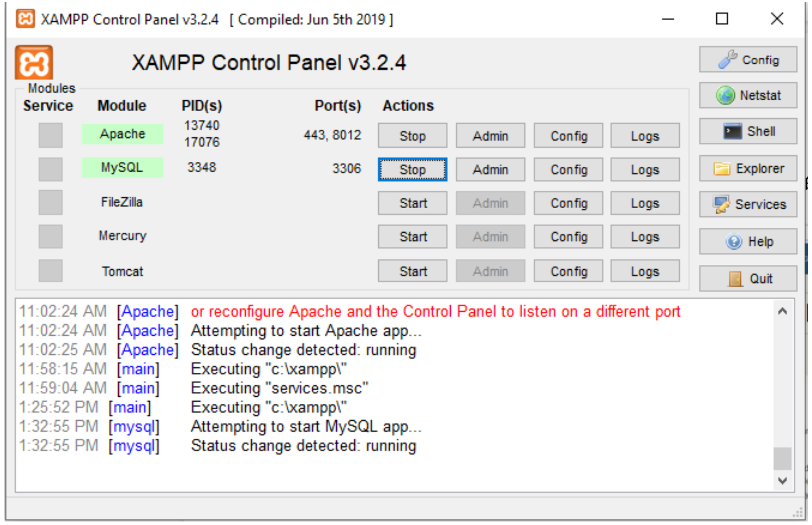Click the log line Executing "services.msc"

pos(280,388)
